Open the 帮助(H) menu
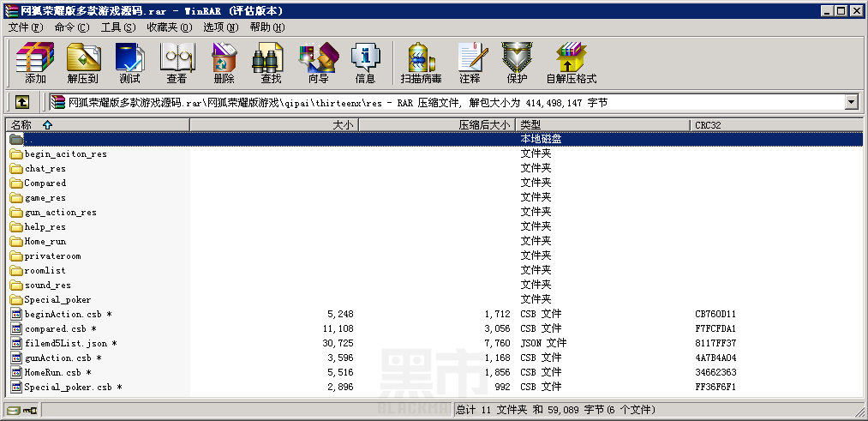Viewport: 868px width, 421px height. 267,27
